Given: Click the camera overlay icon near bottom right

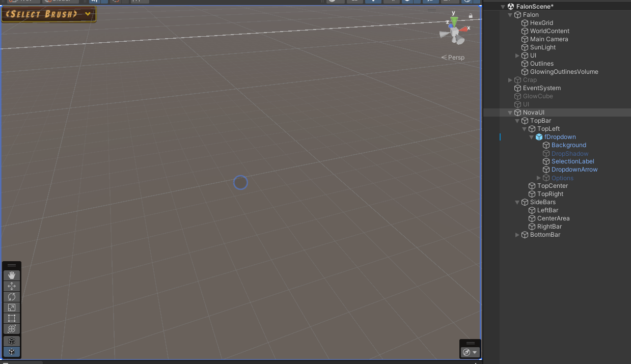Looking at the screenshot, I should (x=467, y=351).
